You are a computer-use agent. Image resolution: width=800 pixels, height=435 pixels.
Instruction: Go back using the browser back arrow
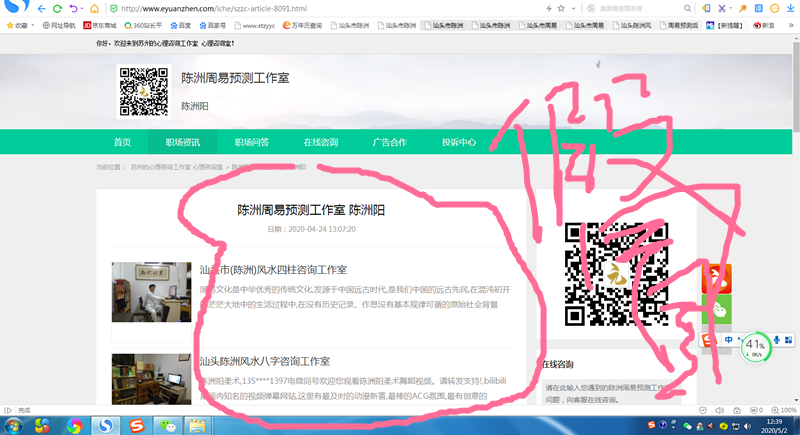click(41, 9)
